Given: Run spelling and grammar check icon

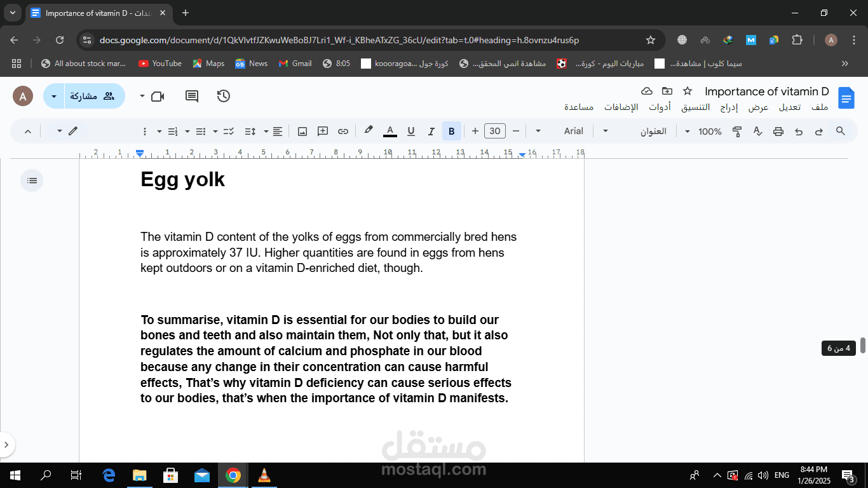Looking at the screenshot, I should point(757,132).
